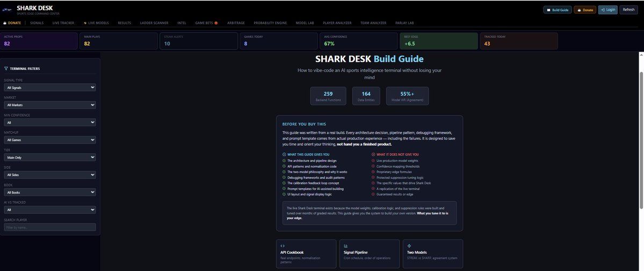Image resolution: width=644 pixels, height=271 pixels.
Task: Open the Game Bets tab
Action: point(206,23)
